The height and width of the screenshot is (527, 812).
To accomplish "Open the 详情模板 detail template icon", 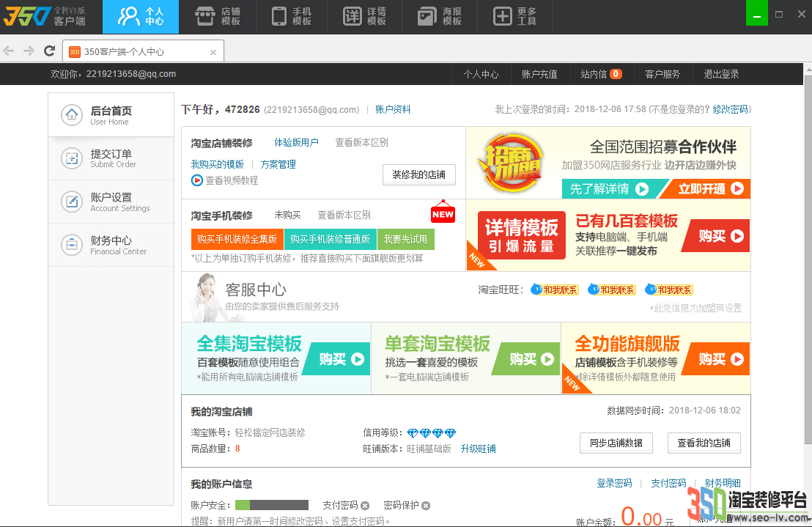I will tap(364, 17).
